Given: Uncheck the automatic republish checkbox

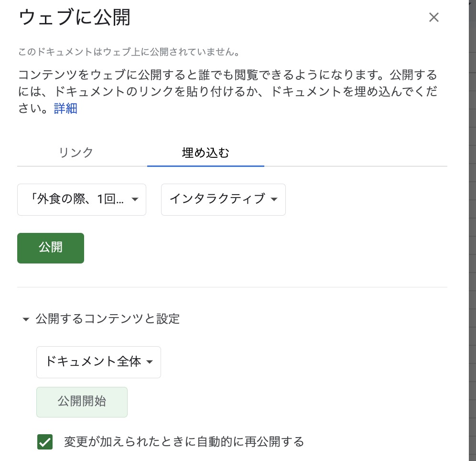Looking at the screenshot, I should 45,442.
